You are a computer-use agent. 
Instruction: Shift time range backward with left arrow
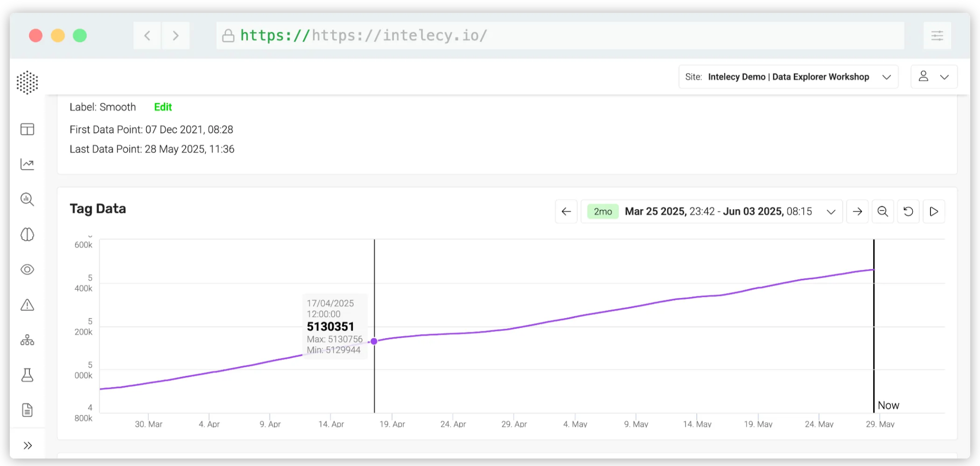(x=566, y=212)
